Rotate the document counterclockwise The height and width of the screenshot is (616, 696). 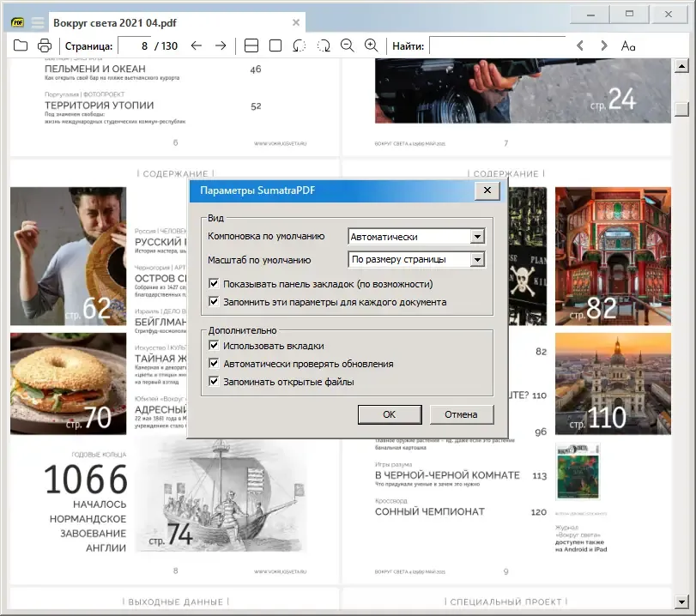(300, 45)
